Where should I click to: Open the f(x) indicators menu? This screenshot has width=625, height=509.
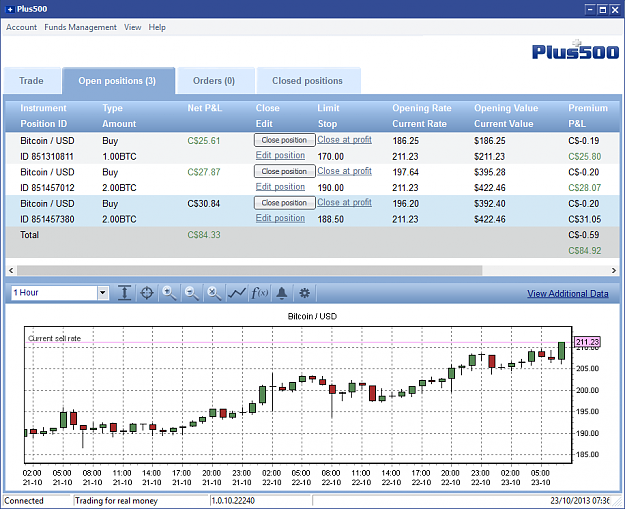[x=259, y=293]
